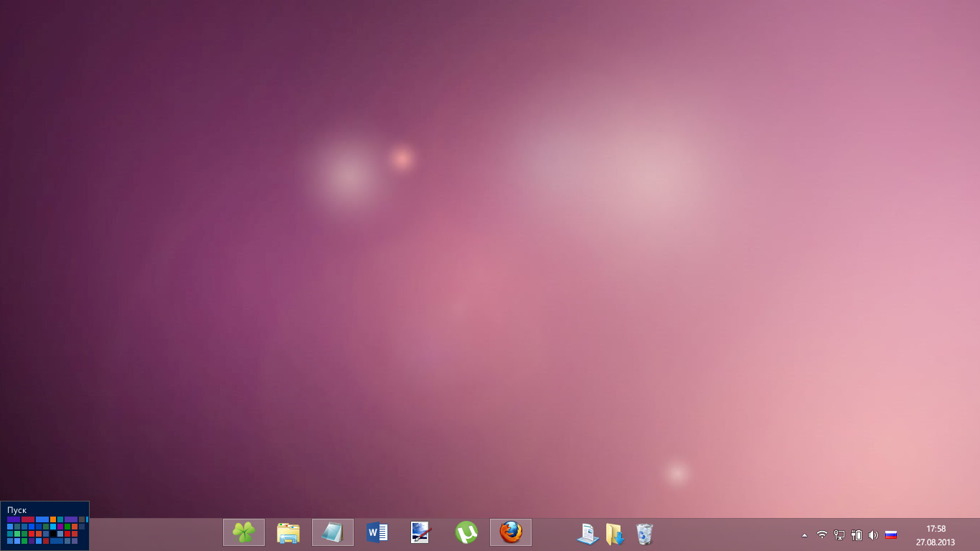
Task: Open clock showing 17:58
Action: click(x=936, y=529)
